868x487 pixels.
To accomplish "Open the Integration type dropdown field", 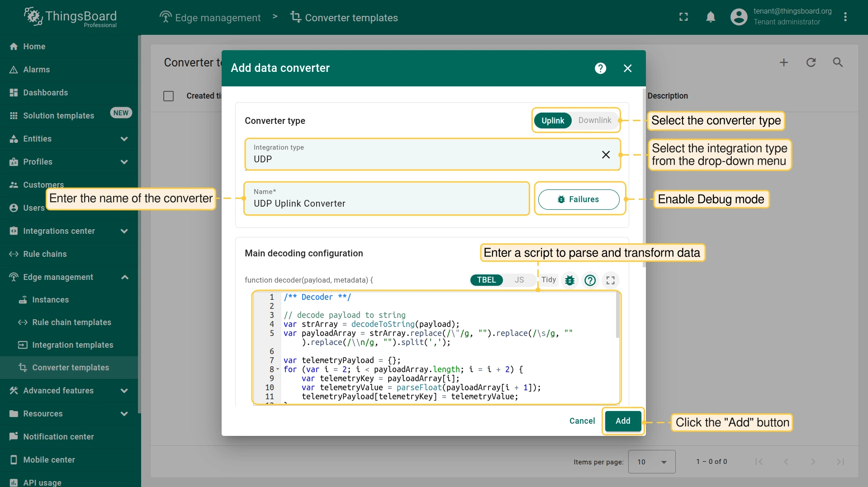I will [432, 155].
